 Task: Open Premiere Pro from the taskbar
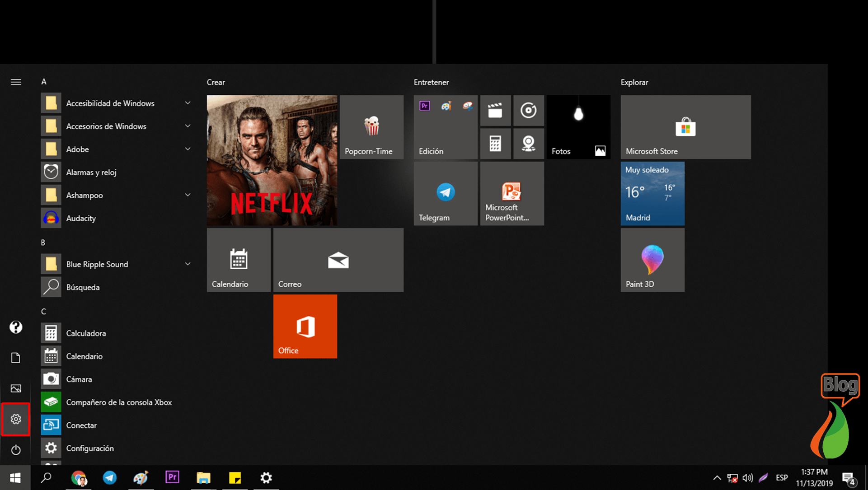[x=172, y=477]
